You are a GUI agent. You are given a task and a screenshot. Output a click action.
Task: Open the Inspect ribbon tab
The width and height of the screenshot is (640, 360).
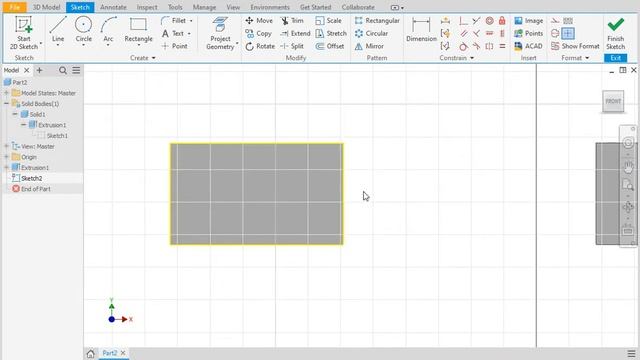[147, 7]
